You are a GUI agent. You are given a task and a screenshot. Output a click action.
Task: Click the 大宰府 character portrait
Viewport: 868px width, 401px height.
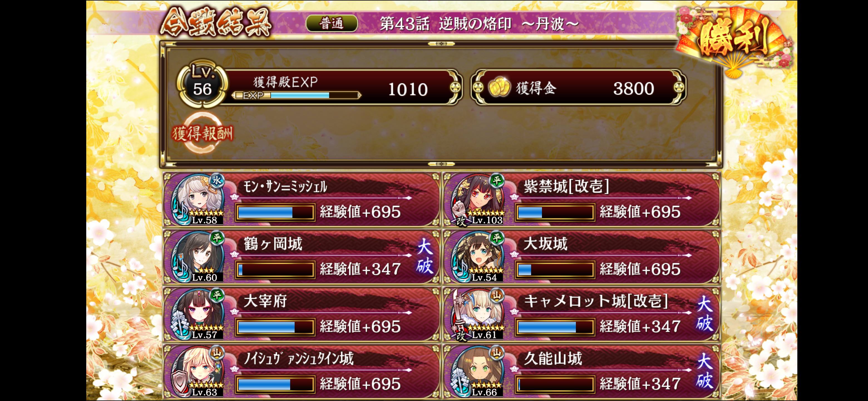[198, 314]
